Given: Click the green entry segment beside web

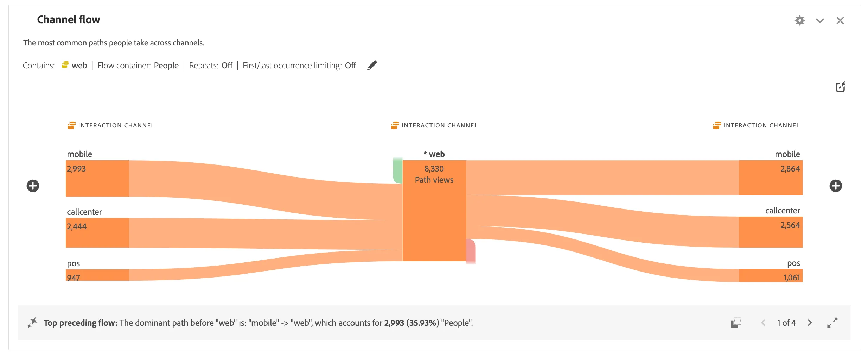Looking at the screenshot, I should tap(398, 170).
